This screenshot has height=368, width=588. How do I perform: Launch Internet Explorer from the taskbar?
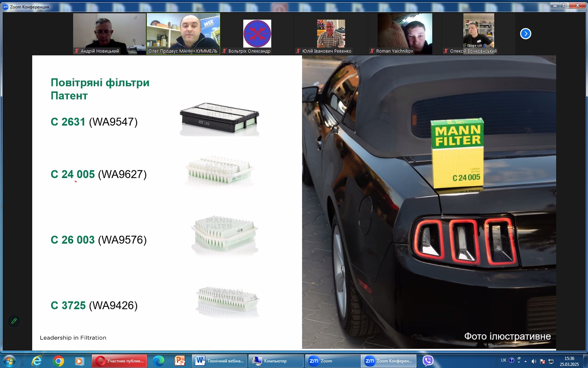(x=37, y=361)
